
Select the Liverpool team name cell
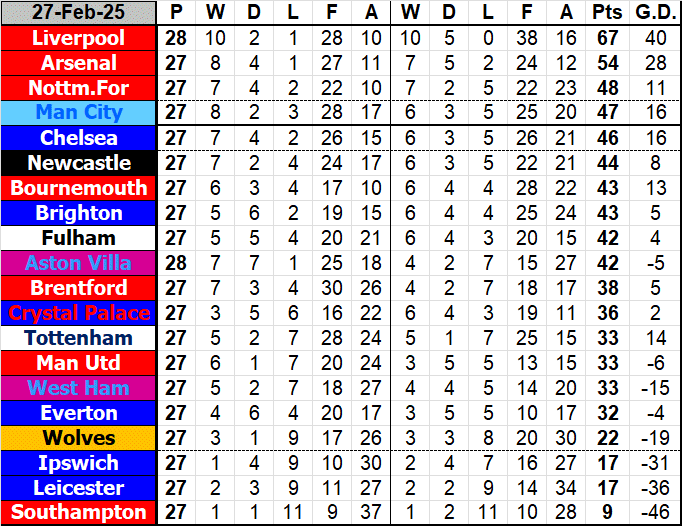[x=79, y=38]
